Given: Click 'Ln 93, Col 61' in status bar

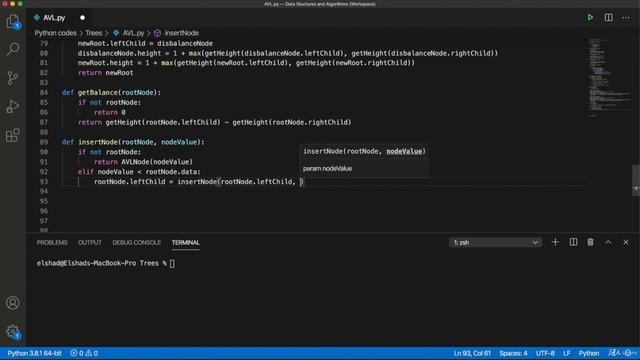Looking at the screenshot, I should tap(472, 353).
